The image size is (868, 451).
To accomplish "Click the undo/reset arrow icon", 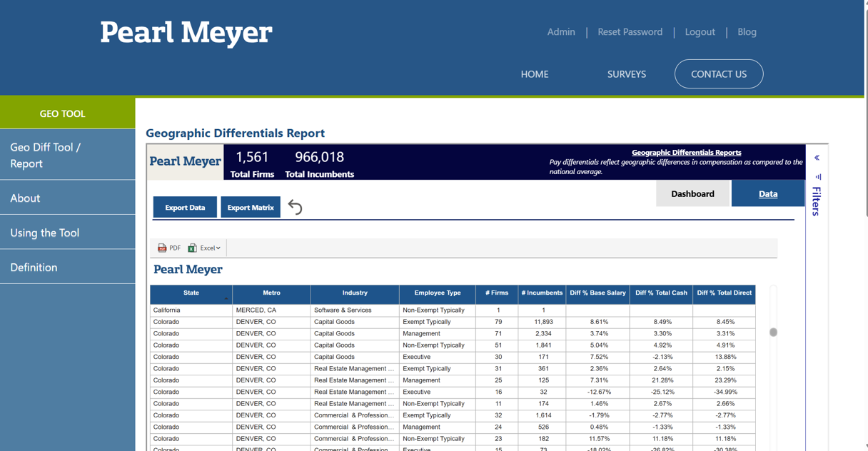I will tap(295, 207).
